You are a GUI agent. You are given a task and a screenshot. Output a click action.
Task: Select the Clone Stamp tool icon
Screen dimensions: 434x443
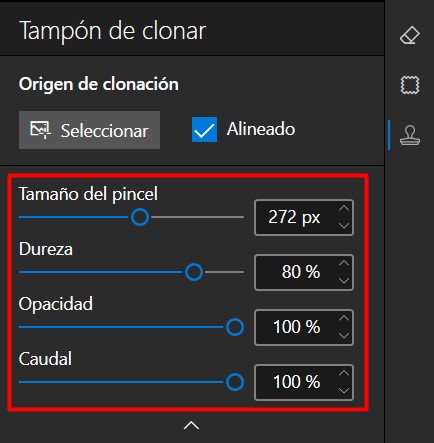pyautogui.click(x=410, y=135)
